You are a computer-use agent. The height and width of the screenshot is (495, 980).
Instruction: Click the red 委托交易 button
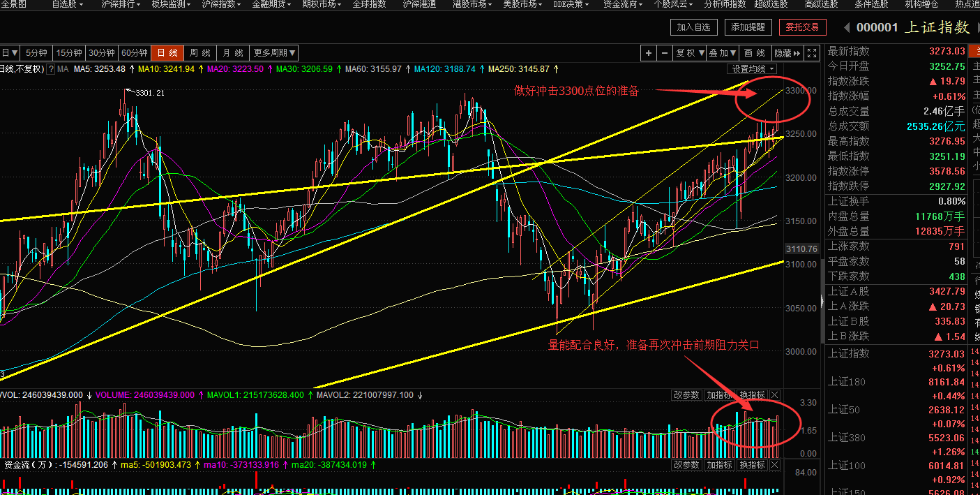802,27
